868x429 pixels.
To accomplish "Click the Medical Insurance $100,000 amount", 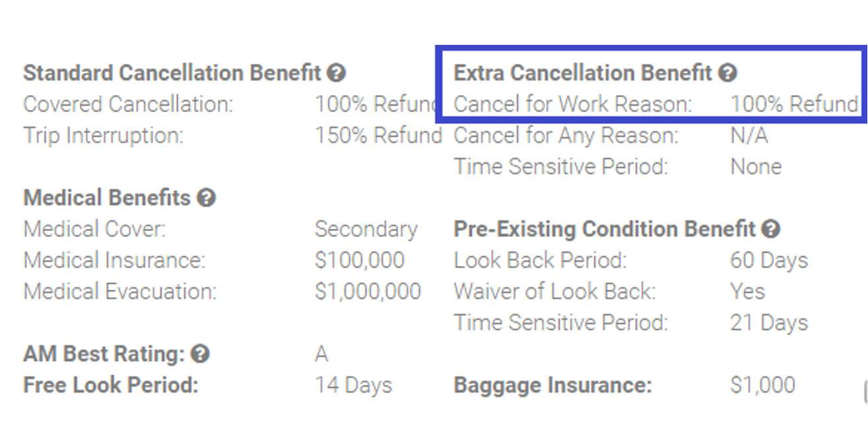I will (x=360, y=260).
